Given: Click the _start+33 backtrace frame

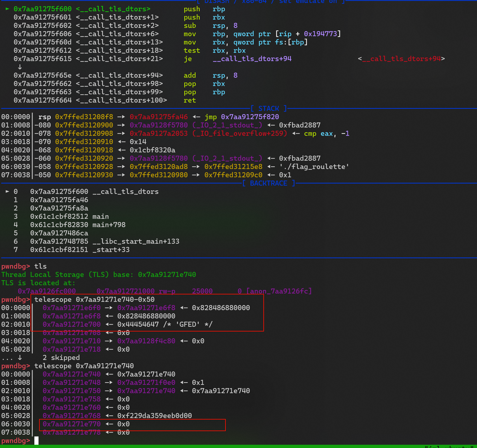Looking at the screenshot, I should point(111,250).
